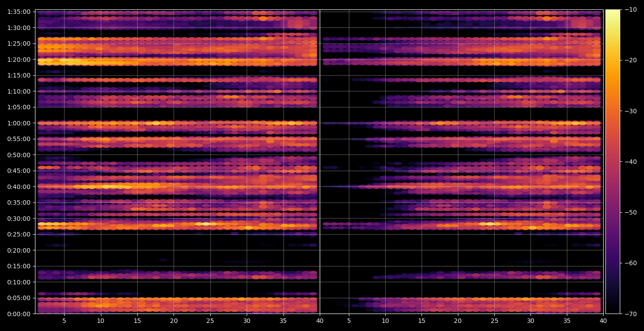Click x-axis label 5 under first heatmap

click(64, 321)
